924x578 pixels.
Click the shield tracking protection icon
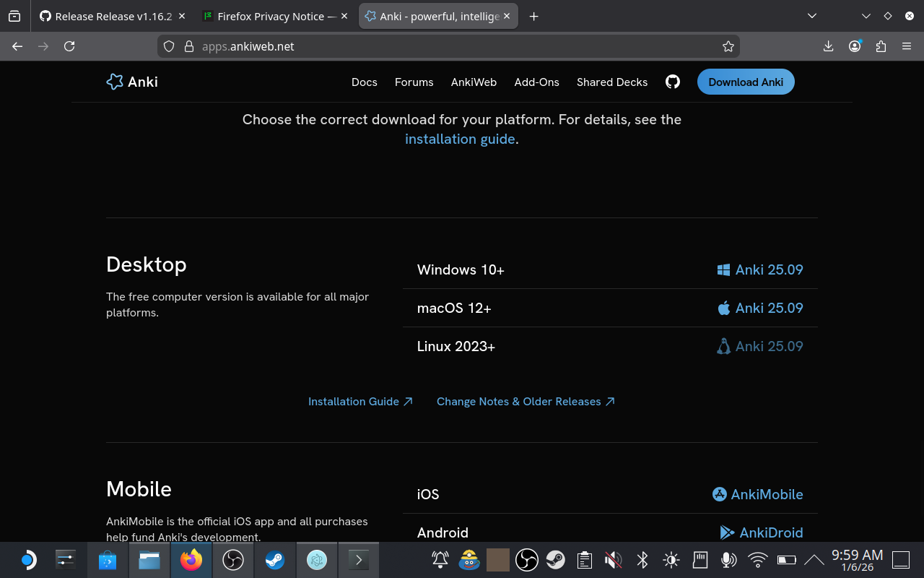[168, 46]
